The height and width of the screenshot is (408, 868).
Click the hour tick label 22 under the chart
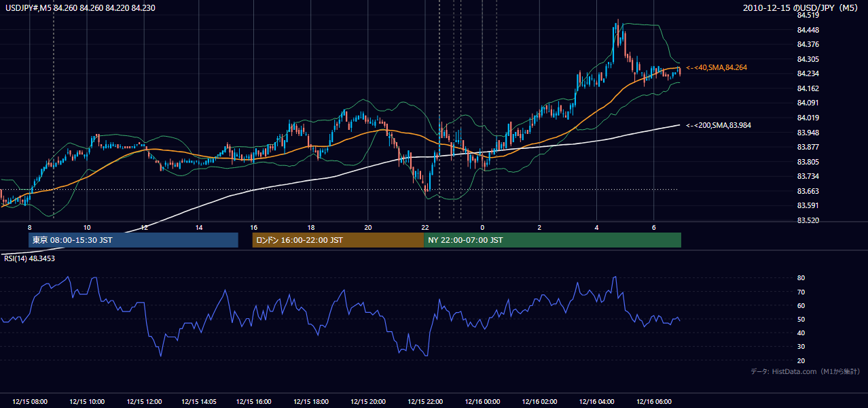tap(424, 227)
